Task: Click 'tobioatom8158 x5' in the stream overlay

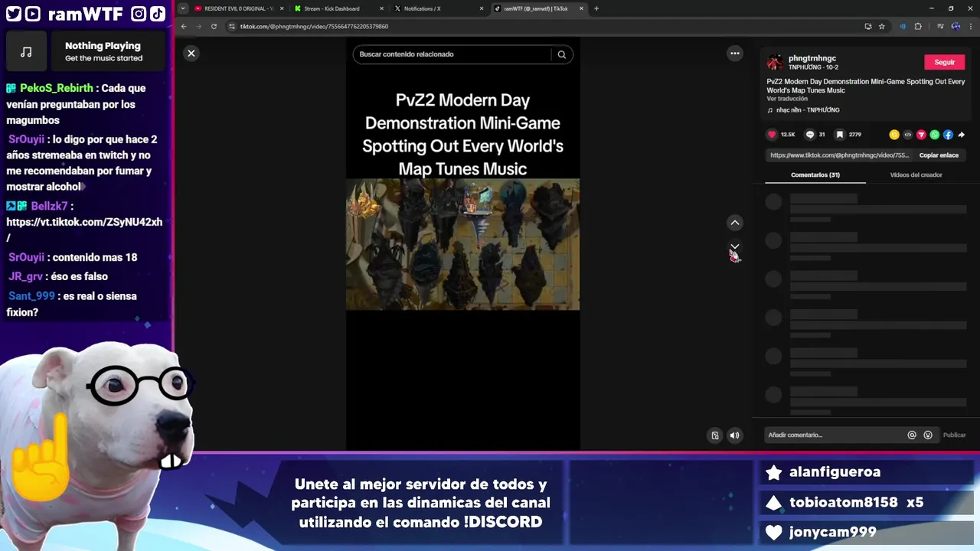Action: pyautogui.click(x=857, y=503)
